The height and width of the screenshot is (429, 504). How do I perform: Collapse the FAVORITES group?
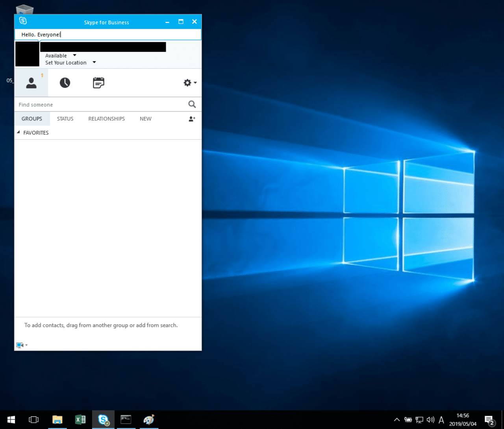tap(19, 133)
